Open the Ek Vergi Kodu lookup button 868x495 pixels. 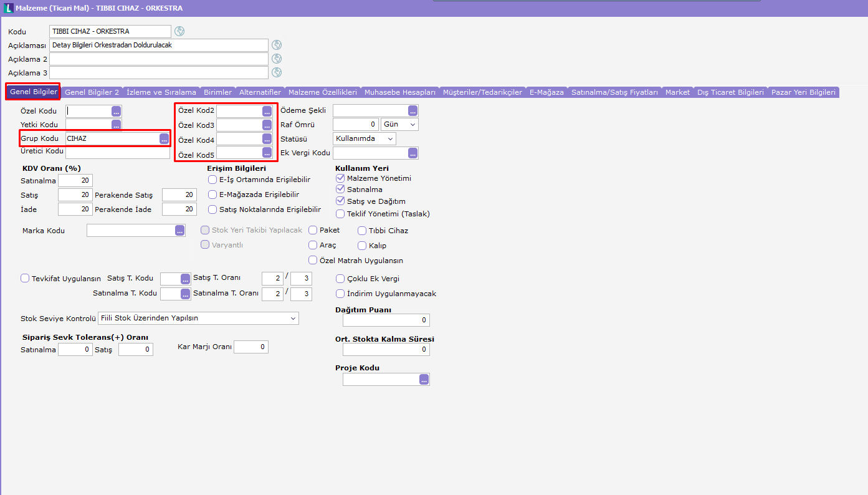coord(413,153)
